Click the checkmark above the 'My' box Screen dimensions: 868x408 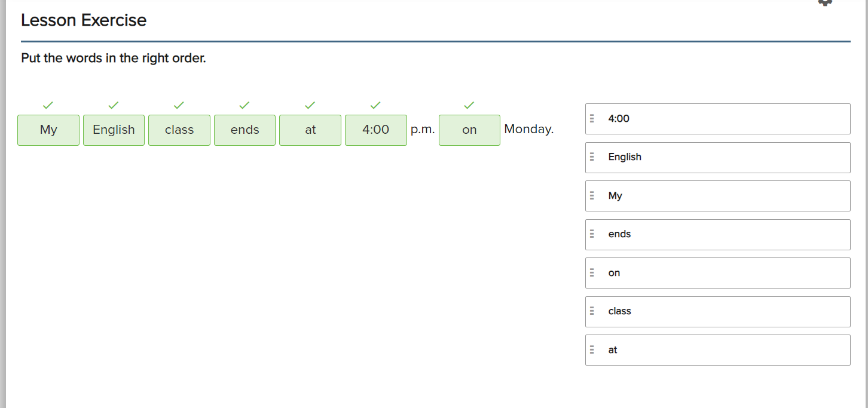[x=48, y=105]
